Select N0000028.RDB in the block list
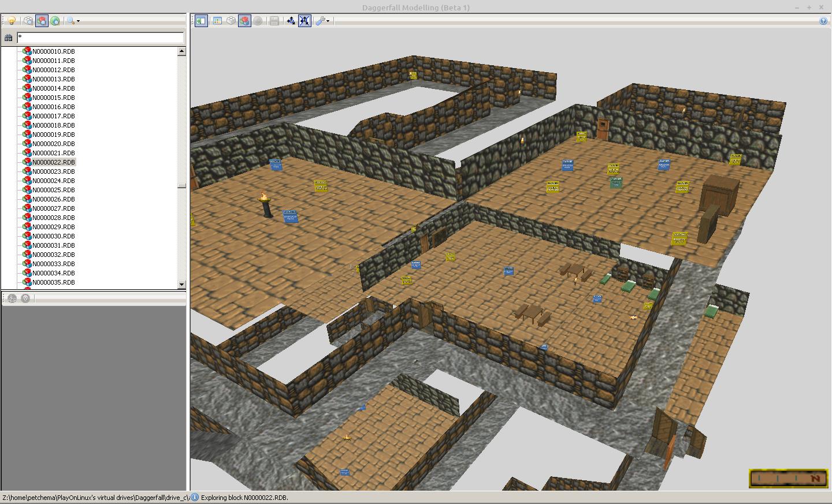This screenshot has width=832, height=504. 53,218
